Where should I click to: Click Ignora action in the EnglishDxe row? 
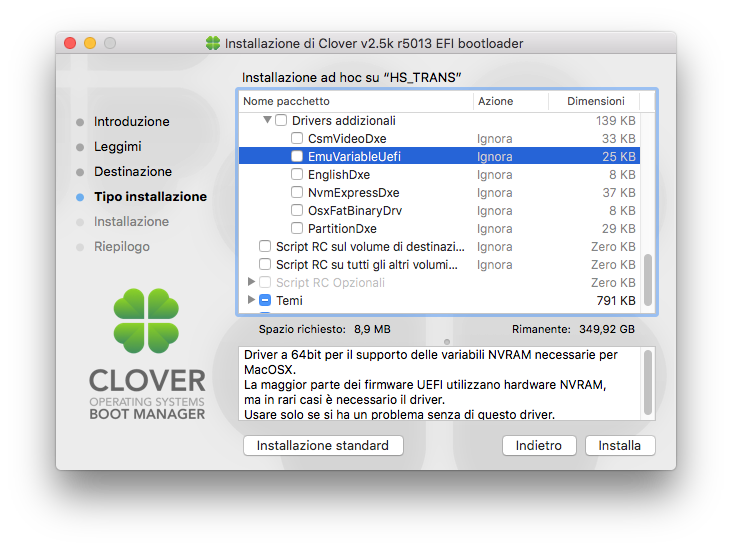(494, 175)
